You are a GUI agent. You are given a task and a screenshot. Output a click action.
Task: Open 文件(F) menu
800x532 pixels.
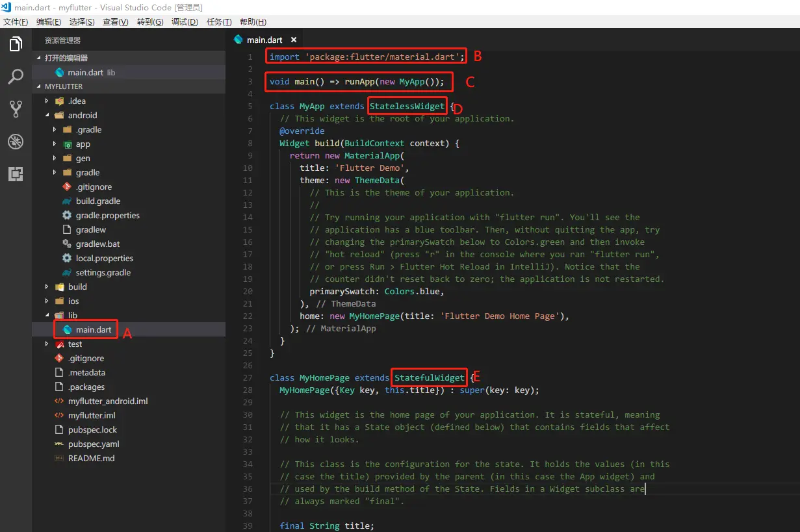coord(16,21)
